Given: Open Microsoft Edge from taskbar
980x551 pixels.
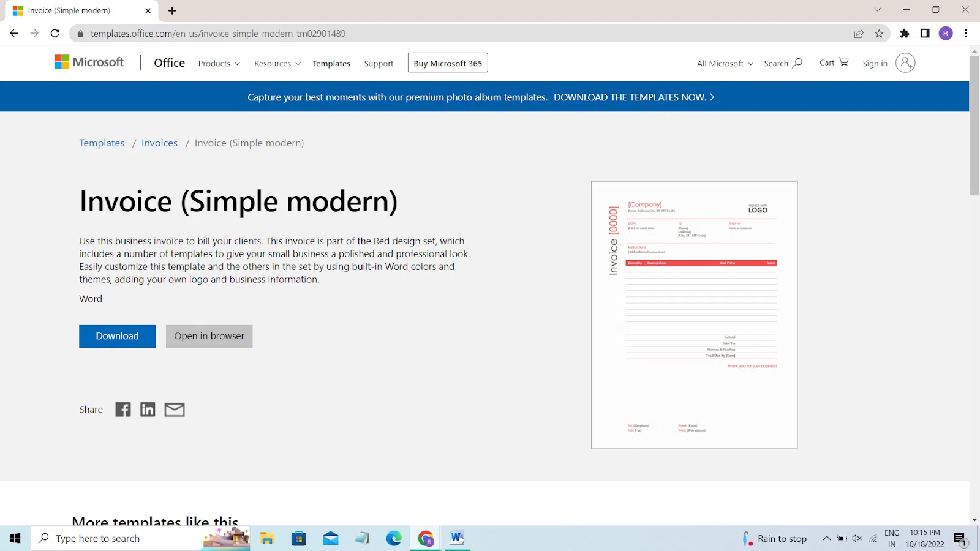Looking at the screenshot, I should coord(394,538).
